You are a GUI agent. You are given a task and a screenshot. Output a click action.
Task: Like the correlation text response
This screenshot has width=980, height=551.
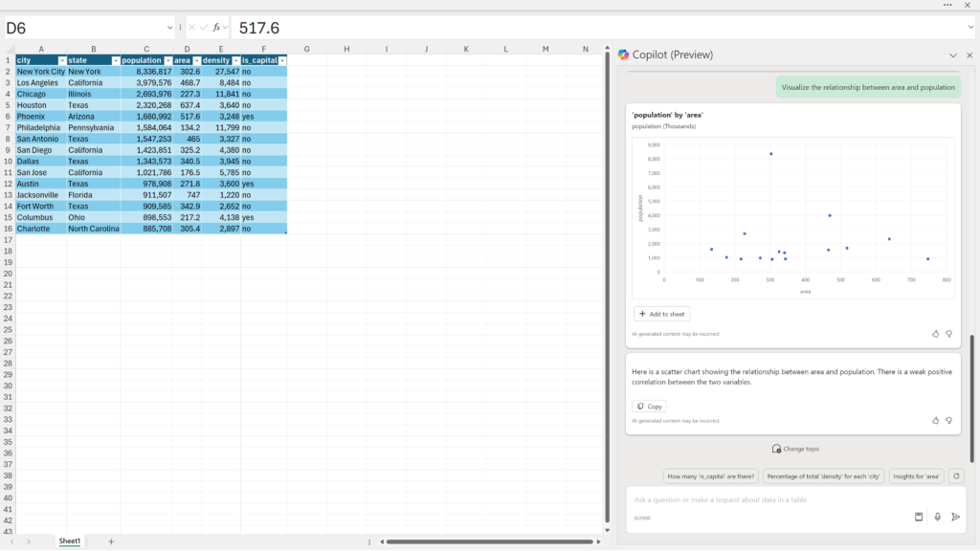[x=935, y=420]
